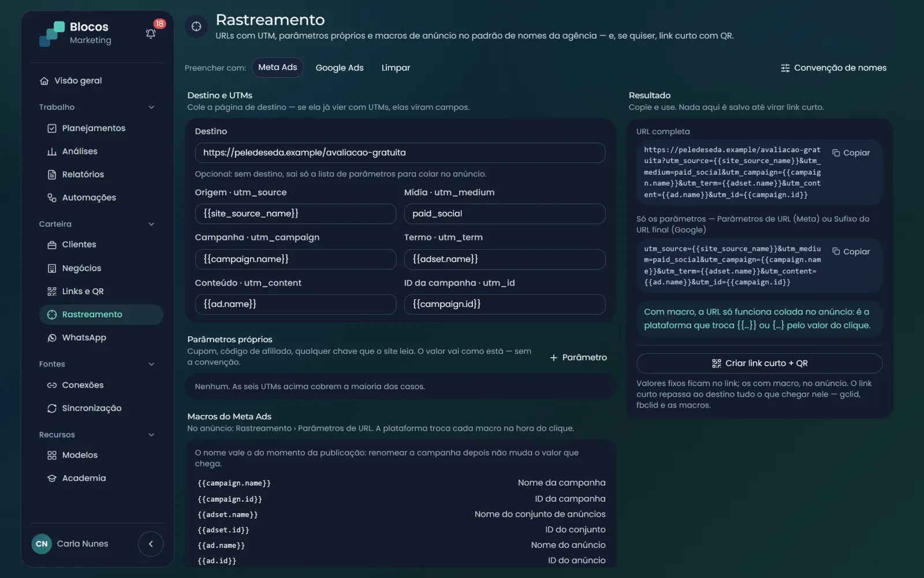Click the Academia graduation cap icon

tap(52, 478)
